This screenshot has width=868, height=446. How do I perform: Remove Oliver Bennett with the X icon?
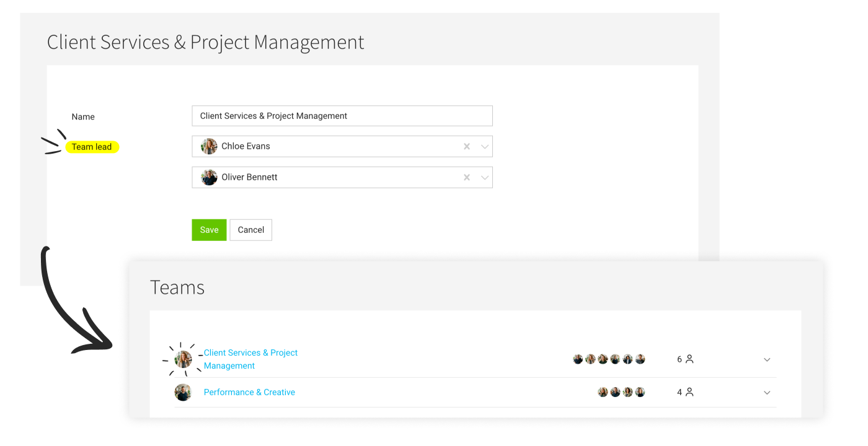[x=467, y=178]
